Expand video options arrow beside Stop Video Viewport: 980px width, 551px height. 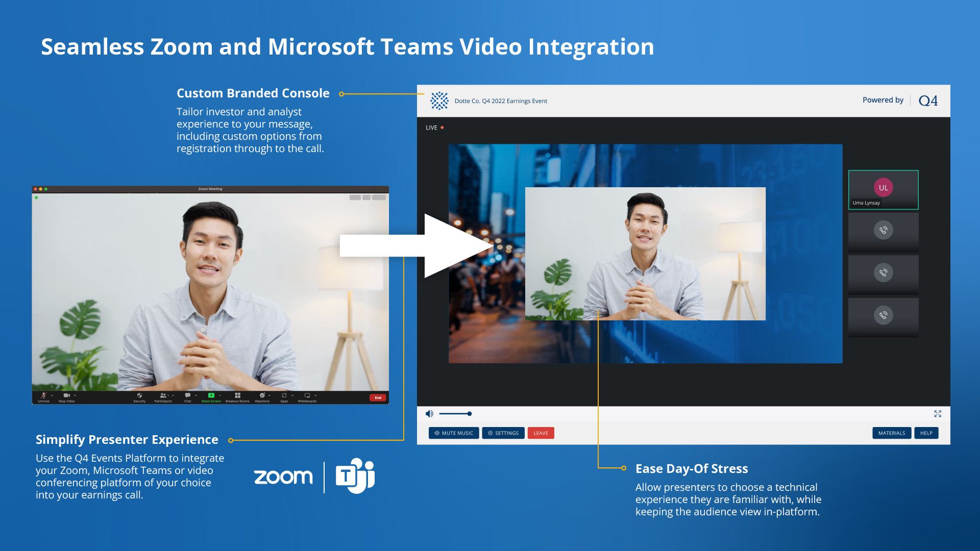(75, 395)
